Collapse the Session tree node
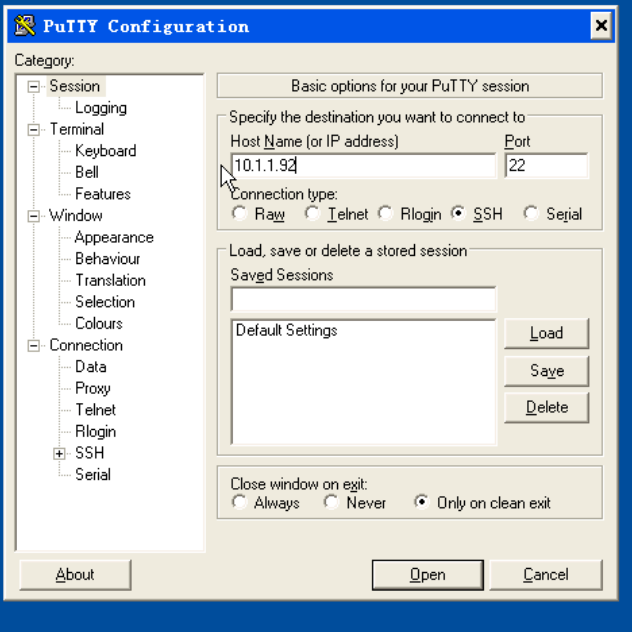Viewport: 632px width, 632px height. tap(34, 87)
